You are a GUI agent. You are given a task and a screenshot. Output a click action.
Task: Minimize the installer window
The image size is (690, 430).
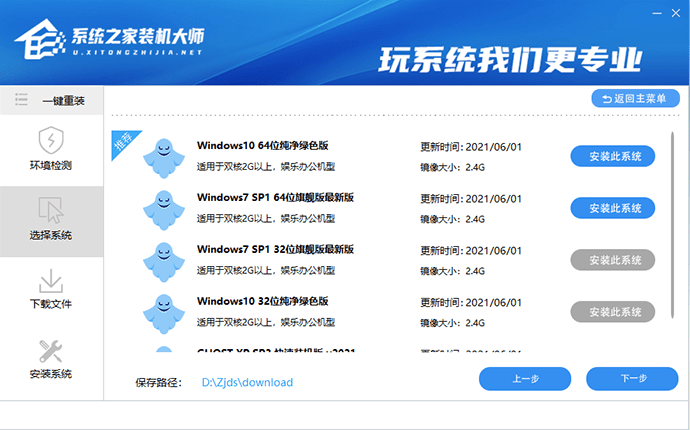657,13
